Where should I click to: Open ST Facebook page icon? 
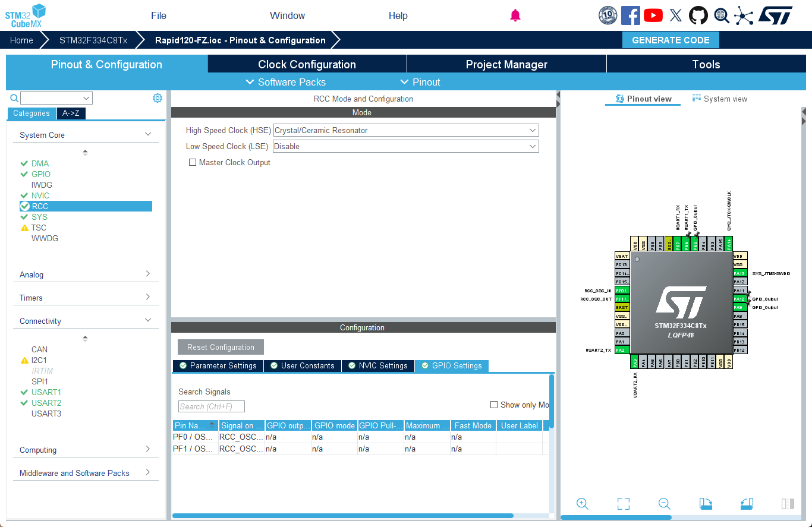pos(631,15)
